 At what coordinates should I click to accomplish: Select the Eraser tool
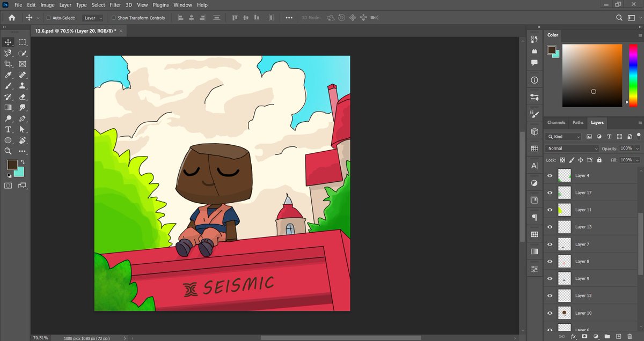pyautogui.click(x=23, y=97)
